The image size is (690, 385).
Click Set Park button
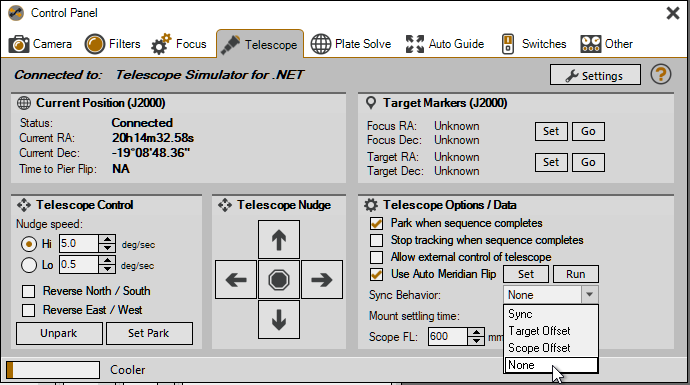tap(149, 334)
